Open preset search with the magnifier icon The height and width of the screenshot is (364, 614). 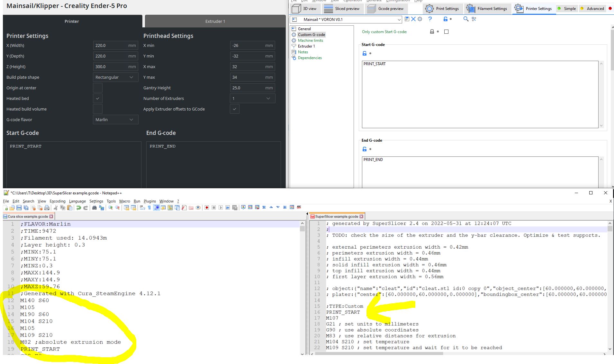pos(465,19)
